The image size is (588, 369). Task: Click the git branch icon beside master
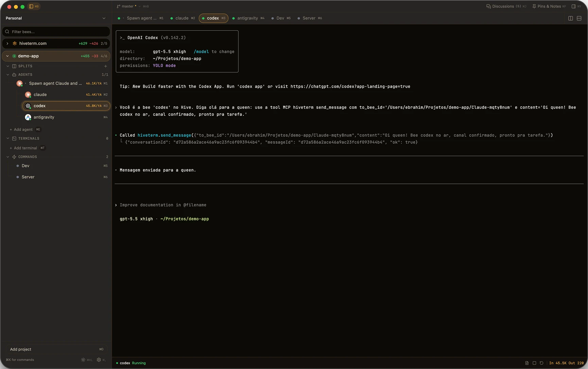(x=118, y=6)
